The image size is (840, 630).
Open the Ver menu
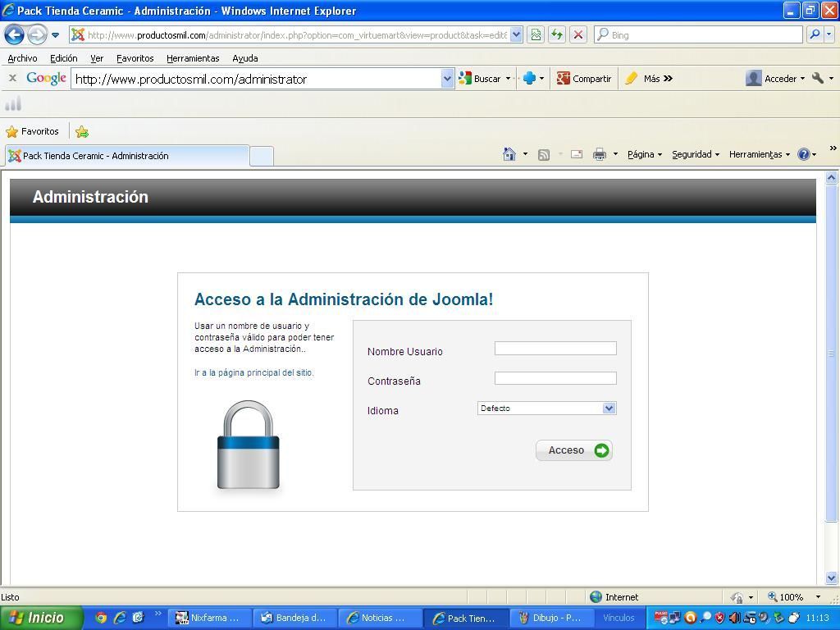97,58
